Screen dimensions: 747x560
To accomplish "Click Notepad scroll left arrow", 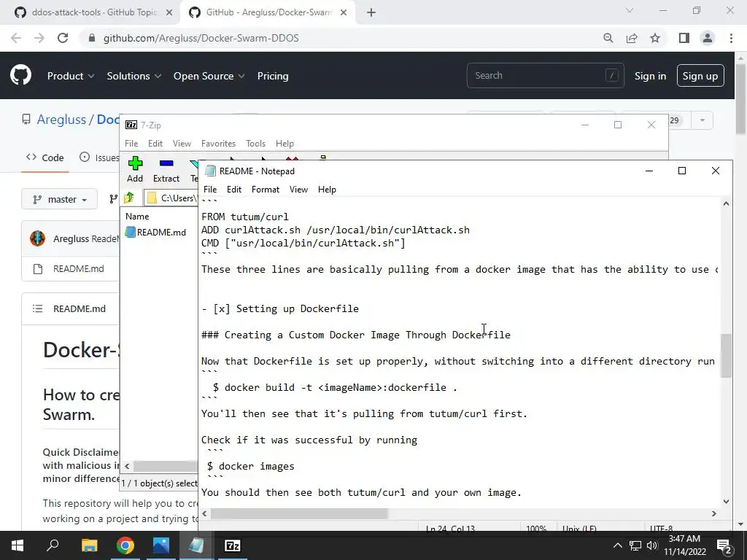I will [204, 513].
